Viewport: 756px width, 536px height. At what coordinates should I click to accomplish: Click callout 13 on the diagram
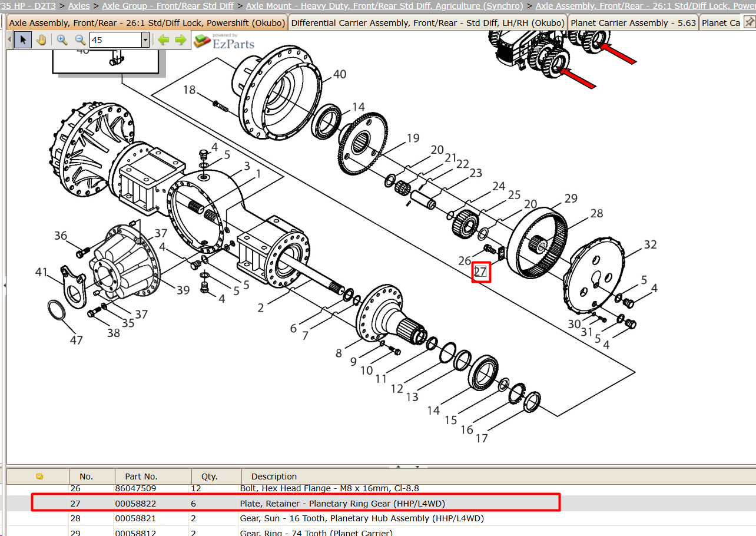[x=412, y=397]
